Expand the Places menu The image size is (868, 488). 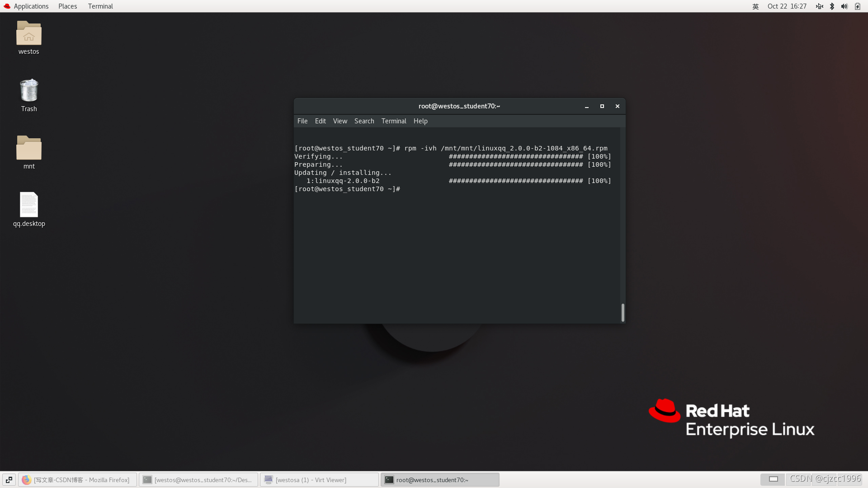pyautogui.click(x=67, y=6)
